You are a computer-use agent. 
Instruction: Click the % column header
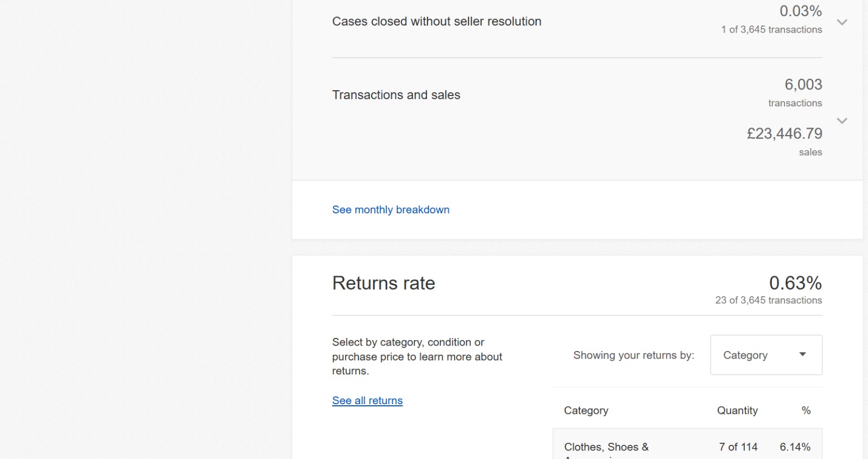click(806, 410)
